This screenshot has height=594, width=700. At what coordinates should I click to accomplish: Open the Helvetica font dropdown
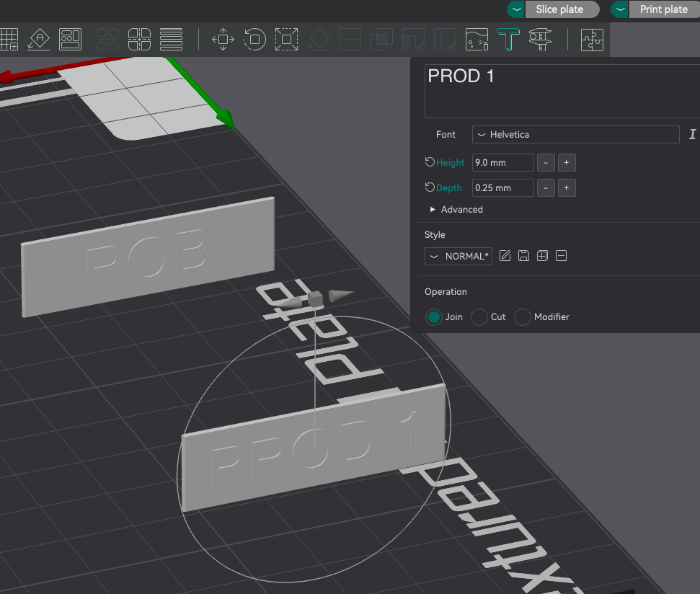coord(575,134)
